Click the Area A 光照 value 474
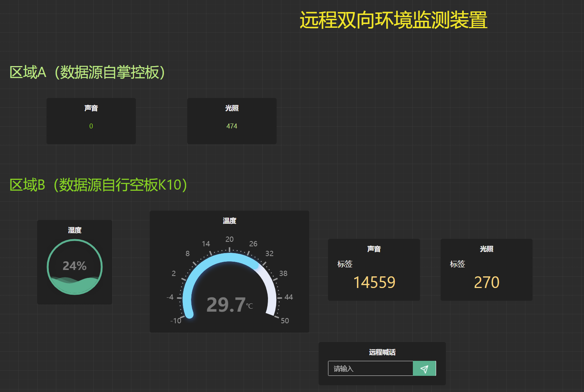 click(232, 126)
